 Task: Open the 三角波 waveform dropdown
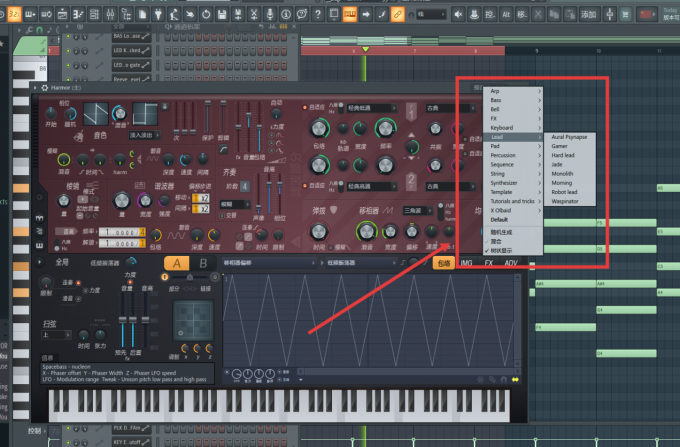point(418,211)
